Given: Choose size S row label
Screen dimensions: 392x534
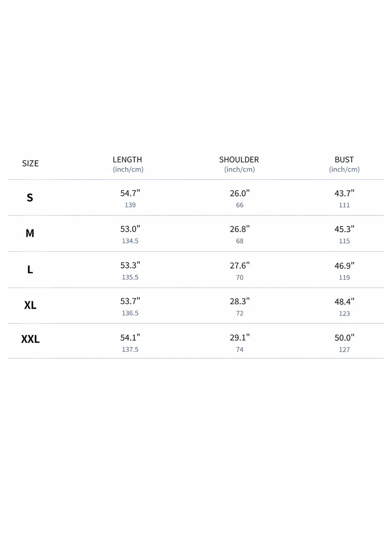Looking at the screenshot, I should (30, 197).
